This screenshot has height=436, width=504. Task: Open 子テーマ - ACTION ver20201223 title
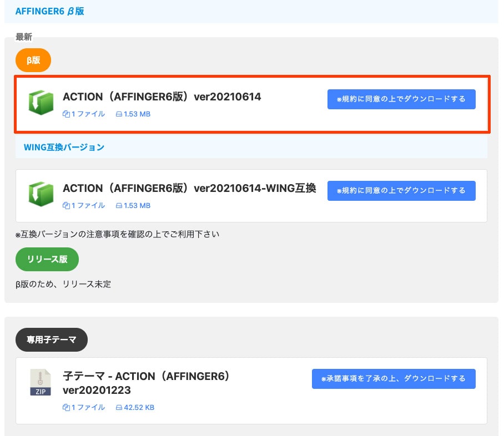point(146,383)
